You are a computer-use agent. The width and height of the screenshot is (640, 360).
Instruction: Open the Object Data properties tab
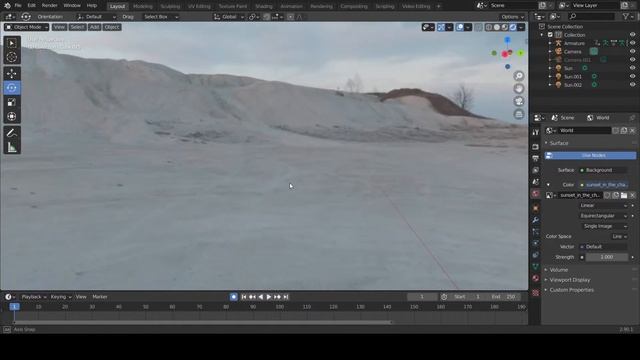click(536, 267)
